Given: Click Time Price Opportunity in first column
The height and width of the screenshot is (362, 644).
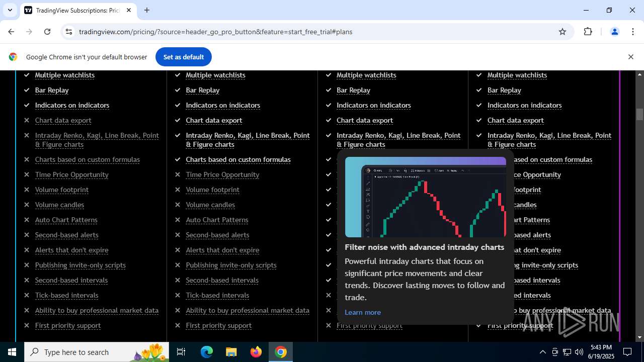Looking at the screenshot, I should pyautogui.click(x=71, y=174).
